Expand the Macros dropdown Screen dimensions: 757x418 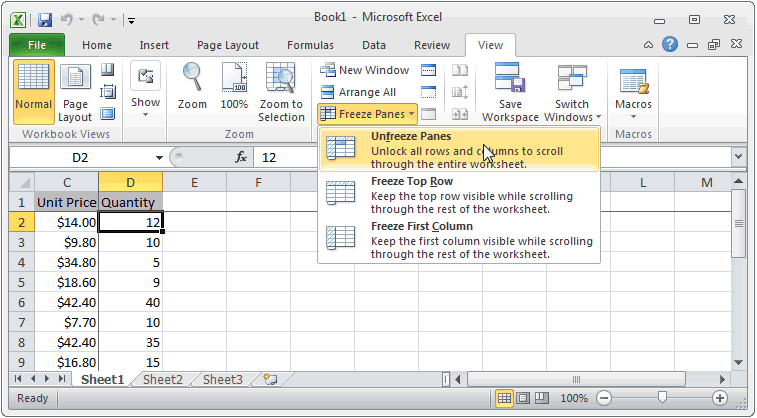pyautogui.click(x=633, y=115)
